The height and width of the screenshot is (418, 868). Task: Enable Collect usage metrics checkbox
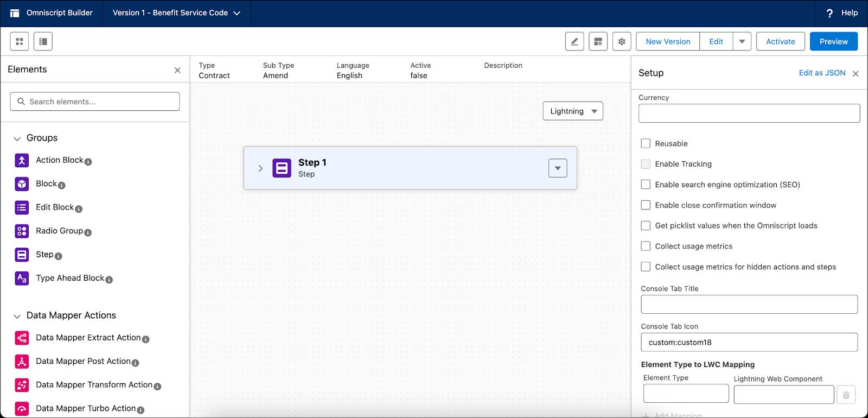click(x=646, y=246)
